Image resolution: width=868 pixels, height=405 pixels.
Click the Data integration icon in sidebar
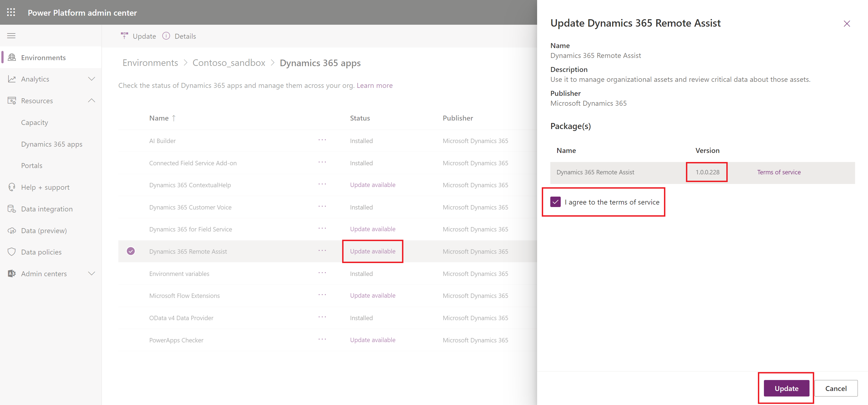[x=12, y=209]
